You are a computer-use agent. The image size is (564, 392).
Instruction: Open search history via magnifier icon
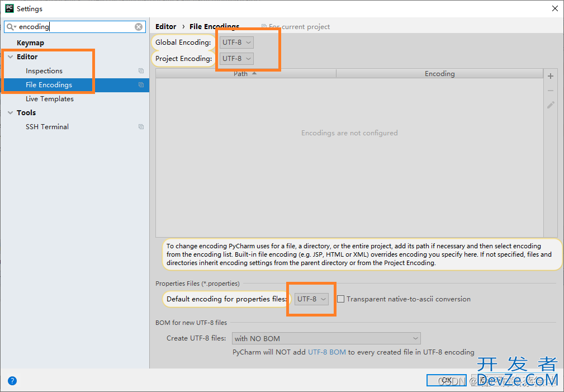coord(11,27)
